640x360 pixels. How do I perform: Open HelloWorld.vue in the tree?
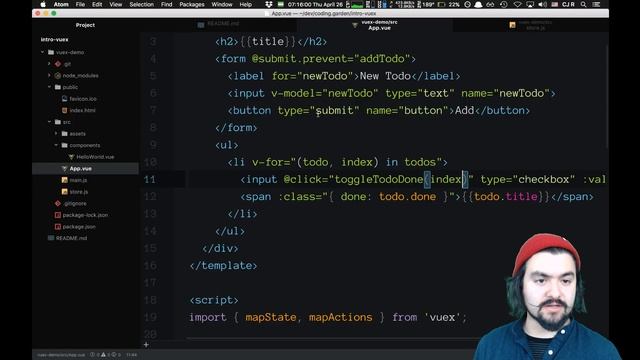(x=95, y=157)
